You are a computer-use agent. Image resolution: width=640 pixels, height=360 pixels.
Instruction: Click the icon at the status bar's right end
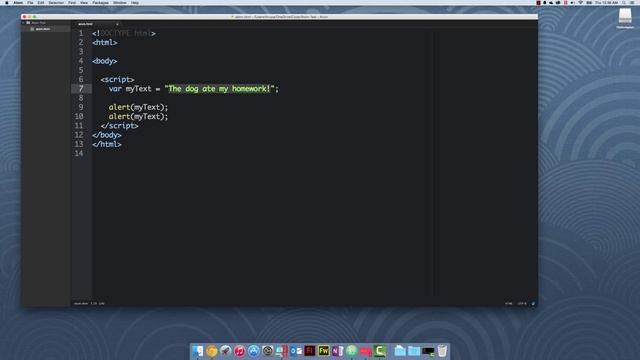coord(533,303)
